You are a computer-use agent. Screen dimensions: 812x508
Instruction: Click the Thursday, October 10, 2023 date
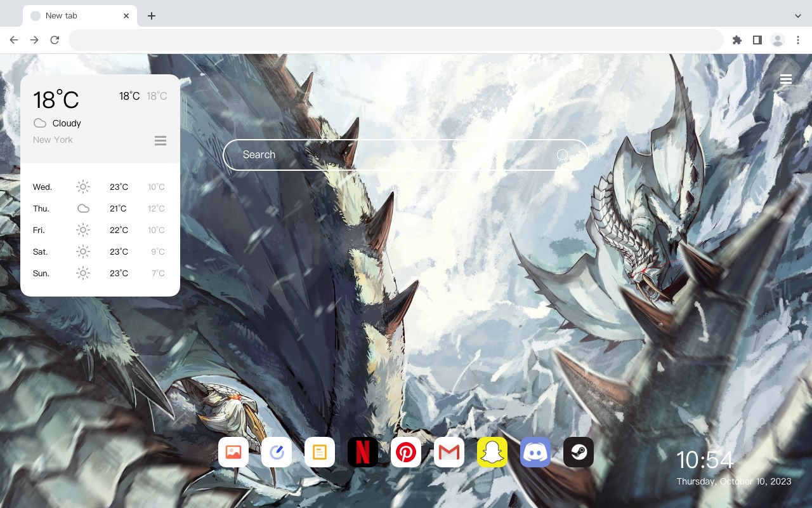pyautogui.click(x=734, y=481)
